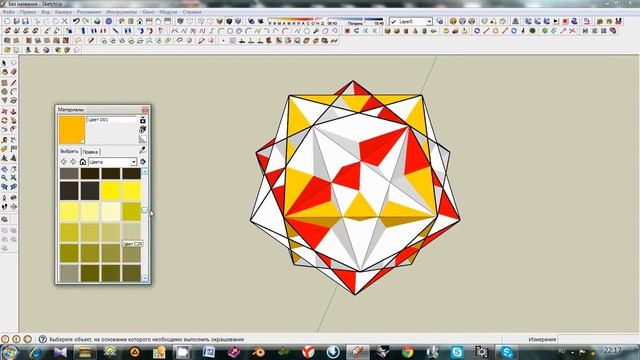Viewport: 640px width, 360px height.
Task: Redo the action via toolbar arrow
Action: [86, 21]
